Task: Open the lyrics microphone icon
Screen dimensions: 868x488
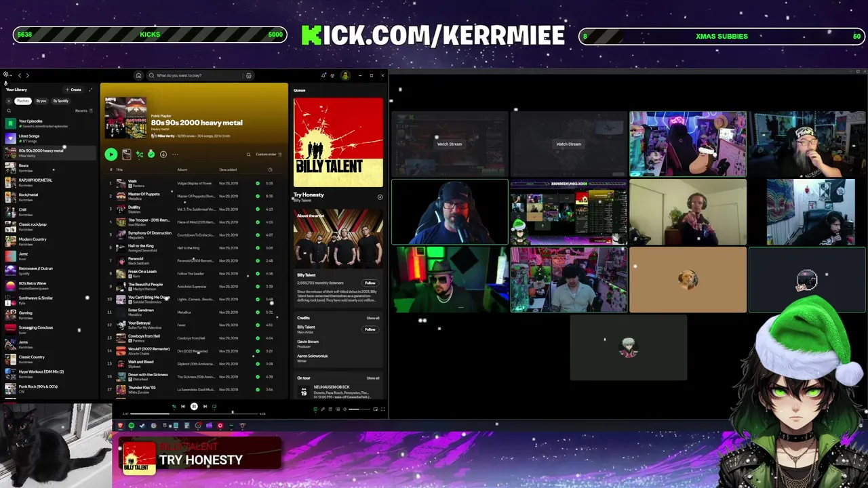Action: point(323,409)
